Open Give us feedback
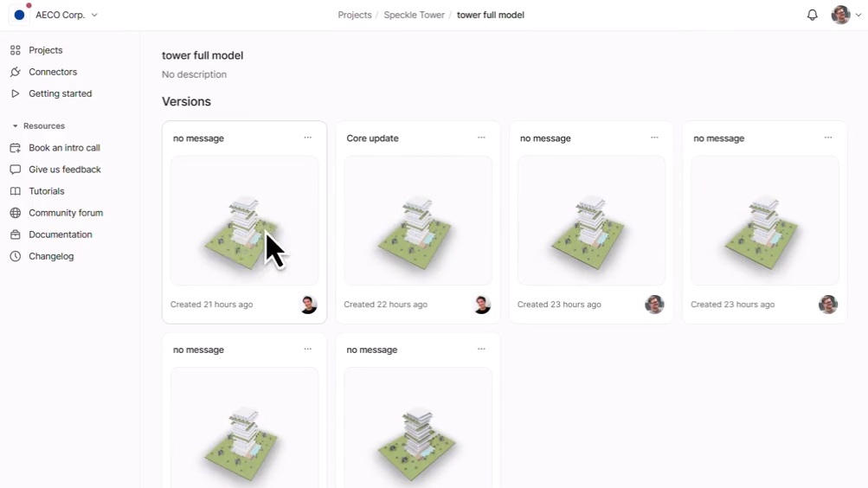868x488 pixels. pyautogui.click(x=65, y=170)
